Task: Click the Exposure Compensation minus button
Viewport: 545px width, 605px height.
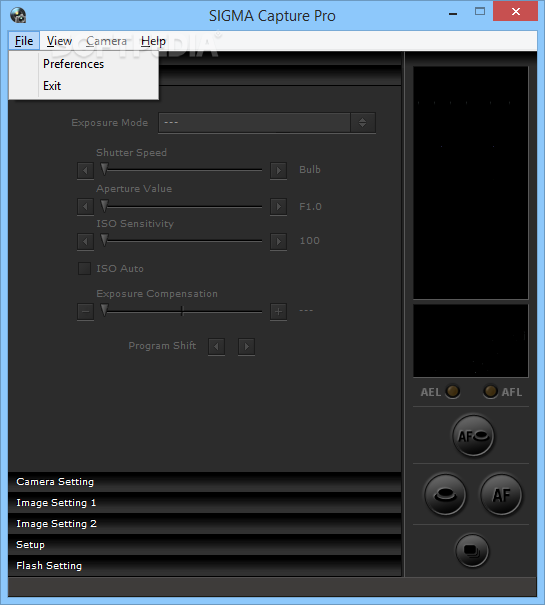Action: click(85, 311)
